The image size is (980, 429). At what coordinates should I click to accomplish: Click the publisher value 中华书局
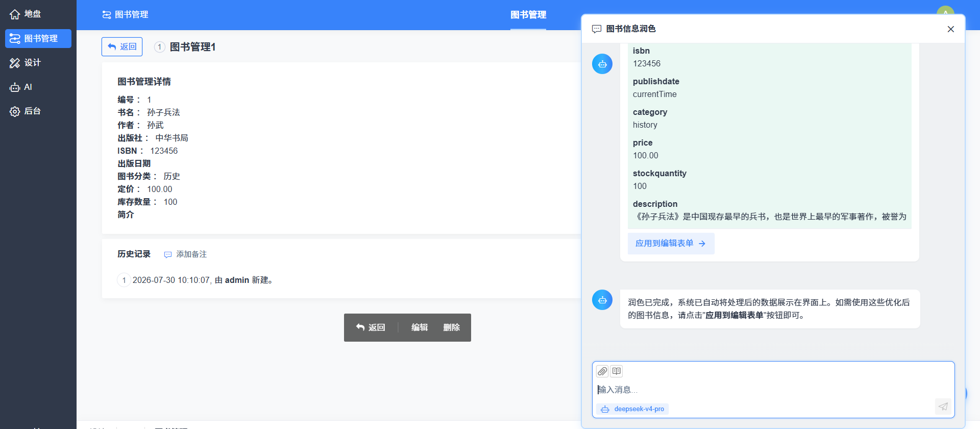(171, 138)
